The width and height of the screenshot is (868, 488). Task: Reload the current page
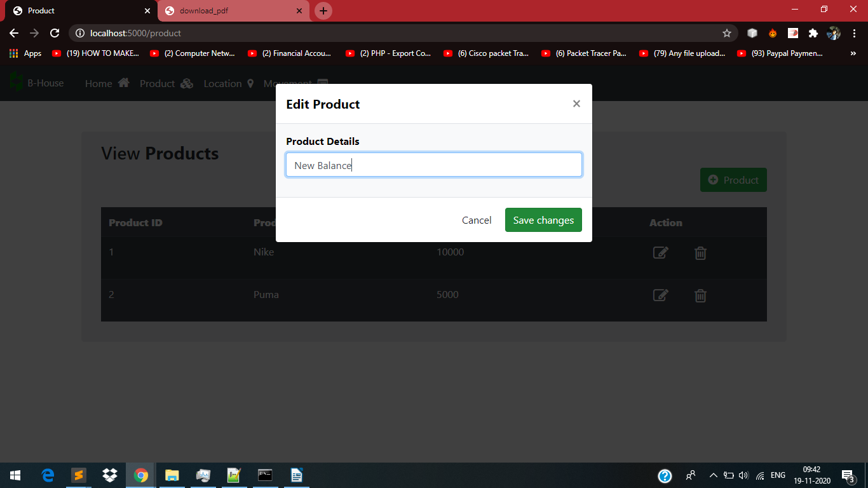pyautogui.click(x=55, y=33)
